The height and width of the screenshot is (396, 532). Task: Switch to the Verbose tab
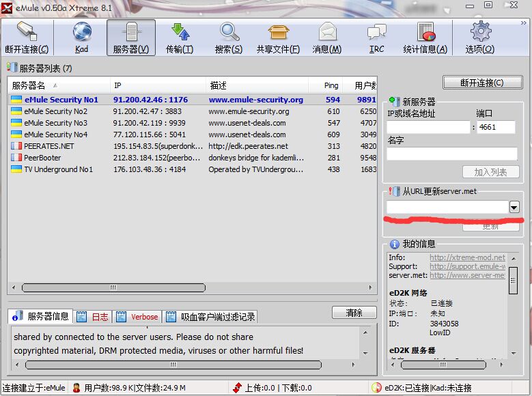[x=137, y=317]
